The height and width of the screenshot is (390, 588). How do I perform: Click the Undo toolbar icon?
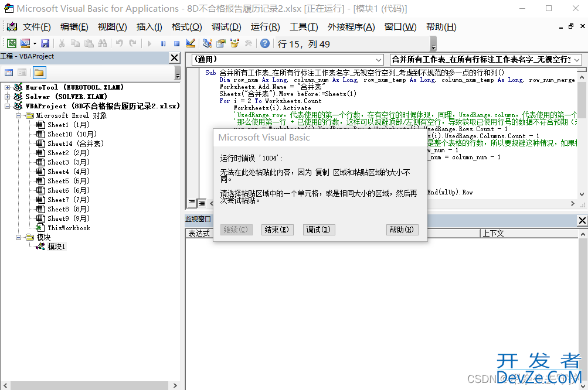click(x=119, y=43)
